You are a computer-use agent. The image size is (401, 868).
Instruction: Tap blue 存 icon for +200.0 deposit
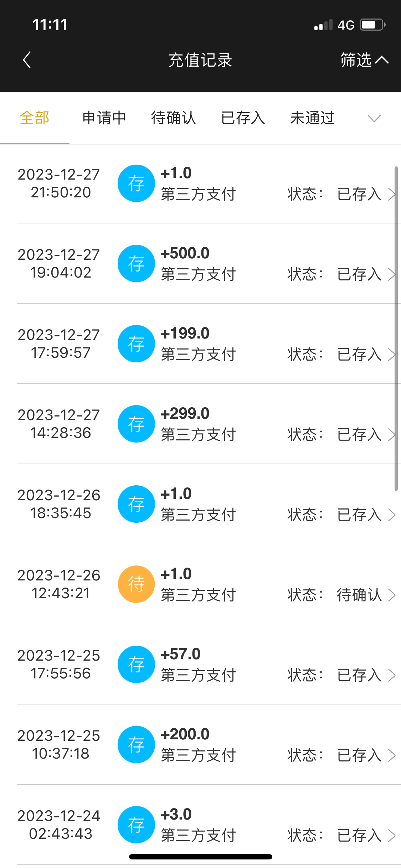click(x=136, y=745)
